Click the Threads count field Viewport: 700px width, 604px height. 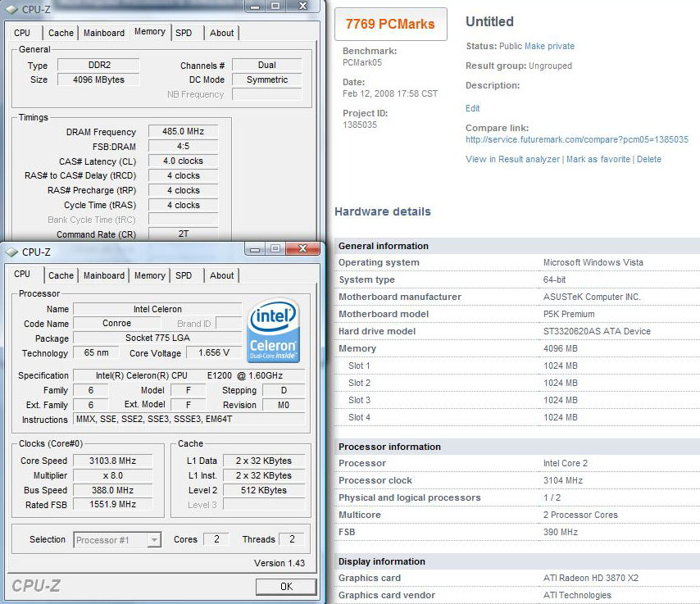click(x=292, y=539)
